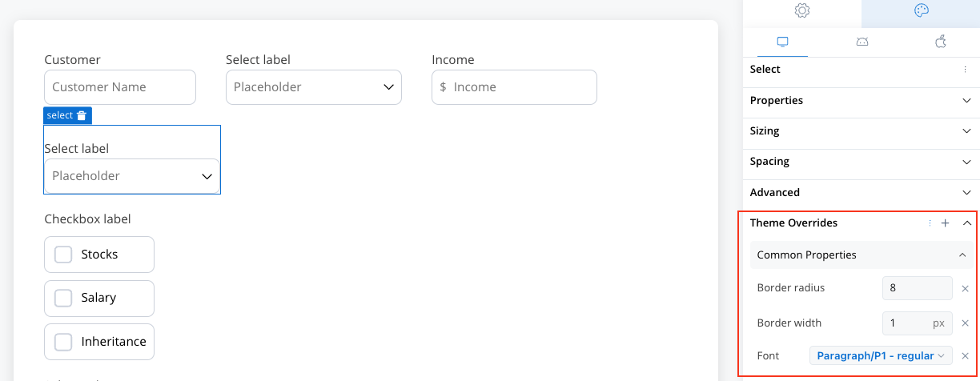
Task: Delete the selected select component via trash icon
Action: coord(81,116)
